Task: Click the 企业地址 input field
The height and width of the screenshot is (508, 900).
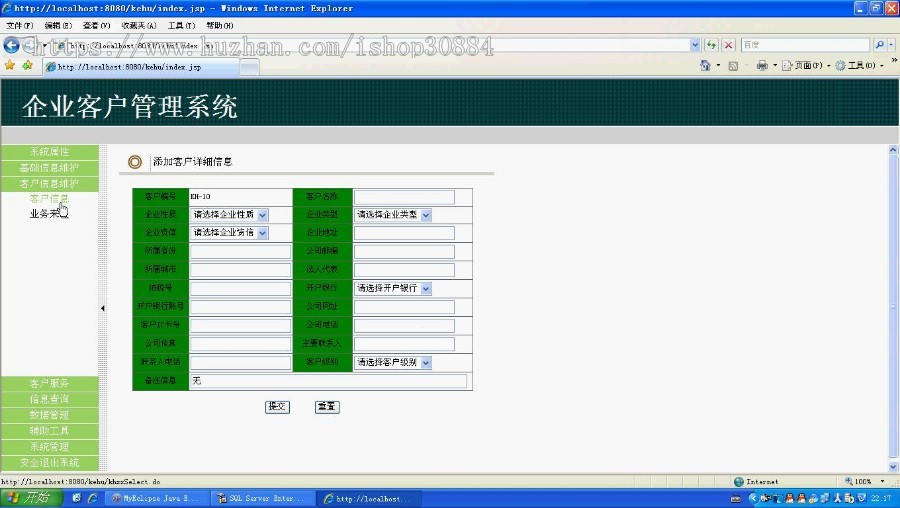Action: click(404, 233)
